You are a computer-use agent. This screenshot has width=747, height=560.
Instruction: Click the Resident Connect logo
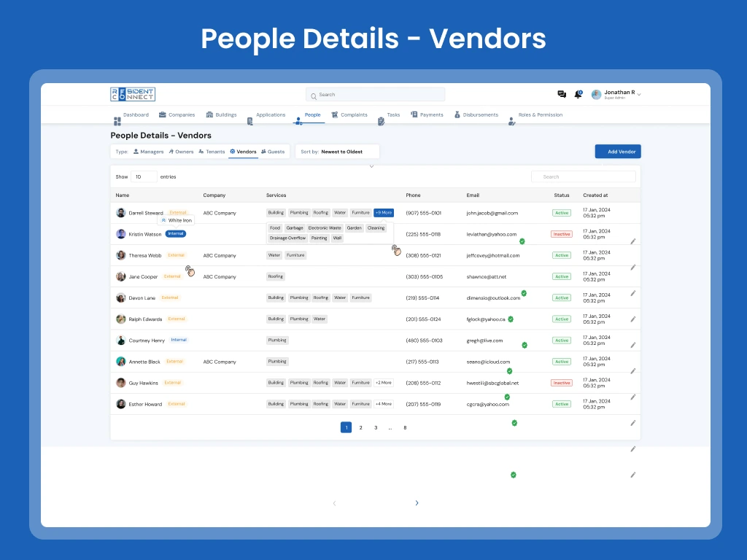tap(133, 94)
